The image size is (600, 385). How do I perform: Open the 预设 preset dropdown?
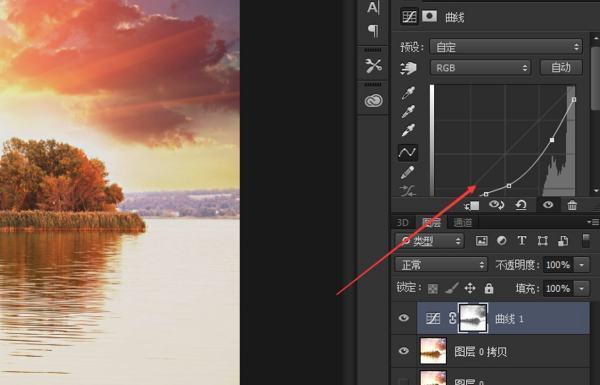pyautogui.click(x=506, y=47)
